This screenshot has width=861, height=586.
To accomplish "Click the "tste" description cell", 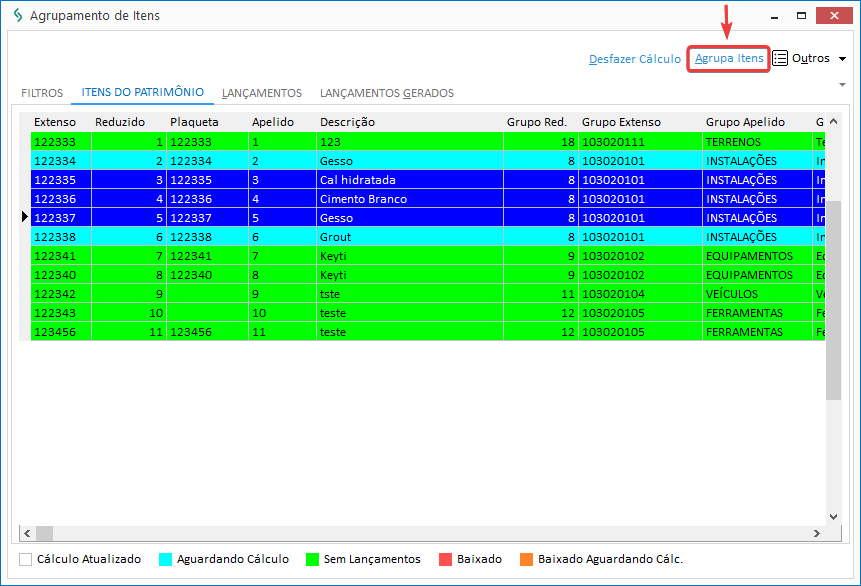I will click(410, 294).
